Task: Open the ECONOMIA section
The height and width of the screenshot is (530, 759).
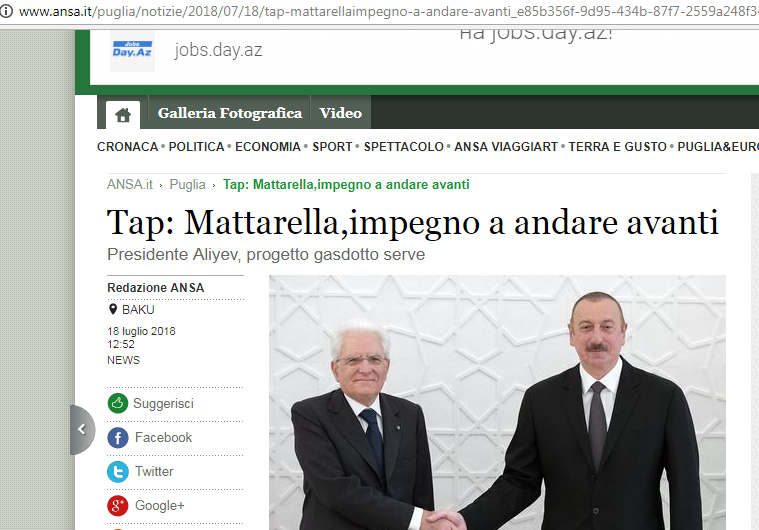Action: point(268,147)
